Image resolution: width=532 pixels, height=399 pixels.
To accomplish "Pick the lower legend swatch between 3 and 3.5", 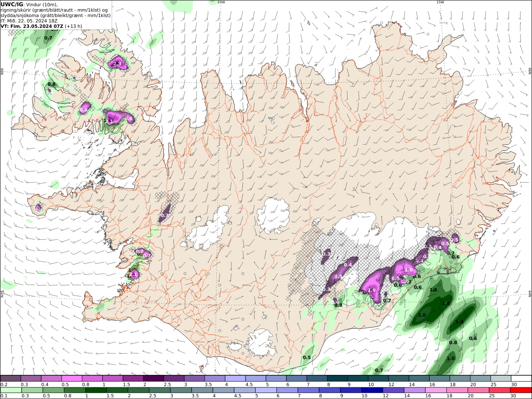I will [181, 390].
